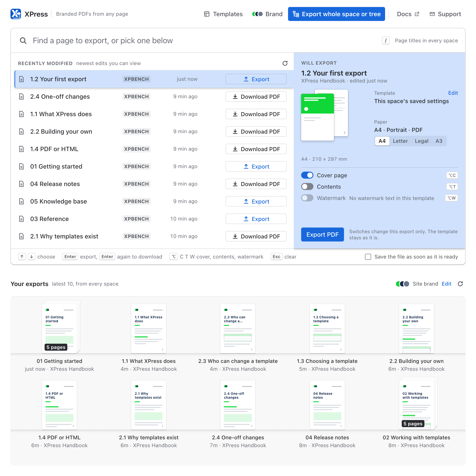Viewport: 476px width, 476px height.
Task: Click Export whole space or tree
Action: coord(336,14)
